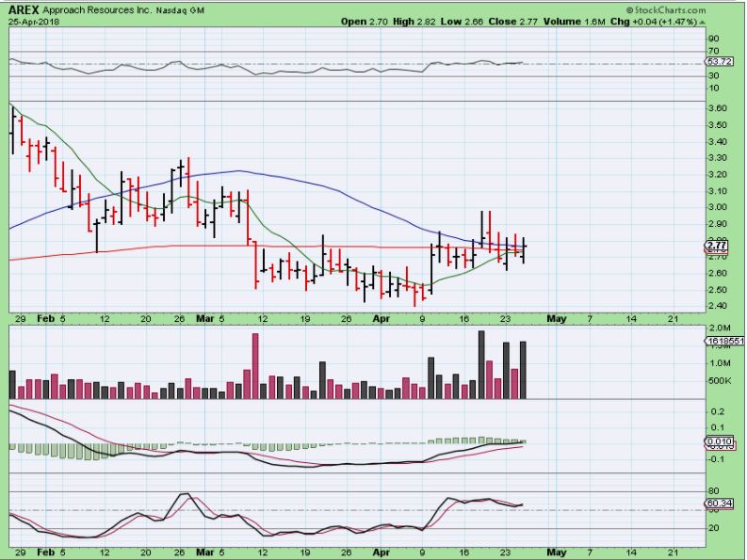
Task: Click the Close 2.77 value in the header
Action: point(513,22)
